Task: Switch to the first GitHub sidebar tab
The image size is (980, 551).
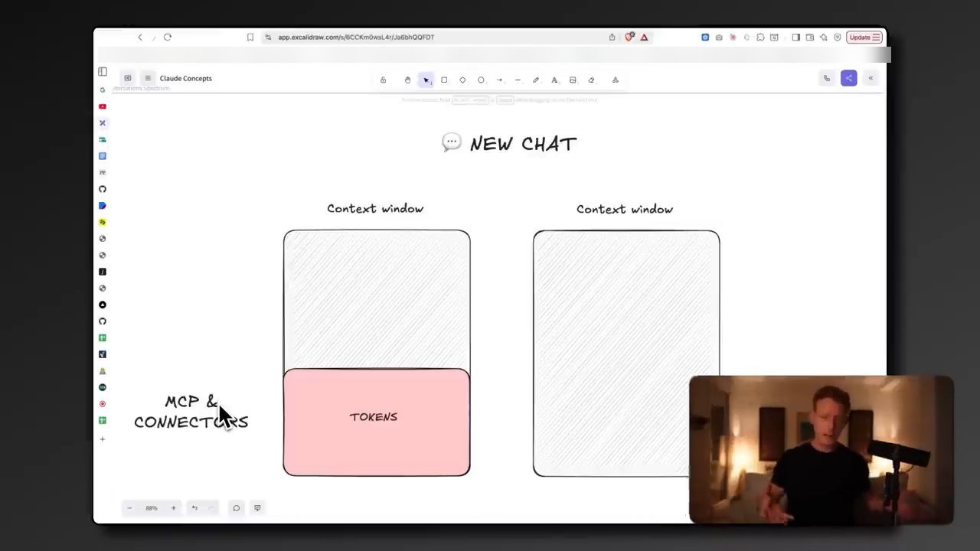Action: pyautogui.click(x=103, y=189)
